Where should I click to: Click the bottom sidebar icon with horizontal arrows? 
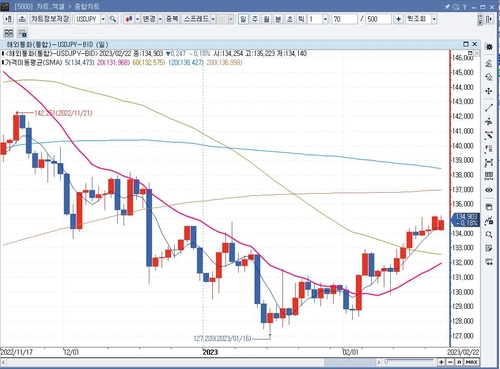coord(489,262)
